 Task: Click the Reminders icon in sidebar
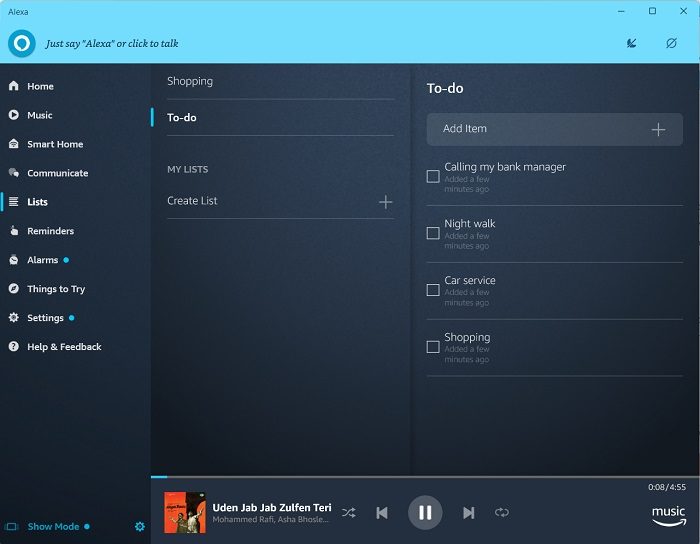pyautogui.click(x=14, y=231)
